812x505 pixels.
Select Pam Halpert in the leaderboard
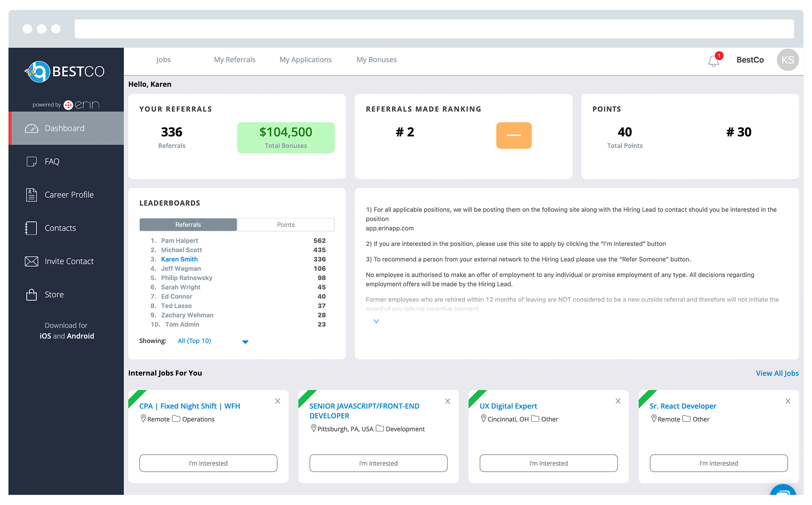(179, 240)
